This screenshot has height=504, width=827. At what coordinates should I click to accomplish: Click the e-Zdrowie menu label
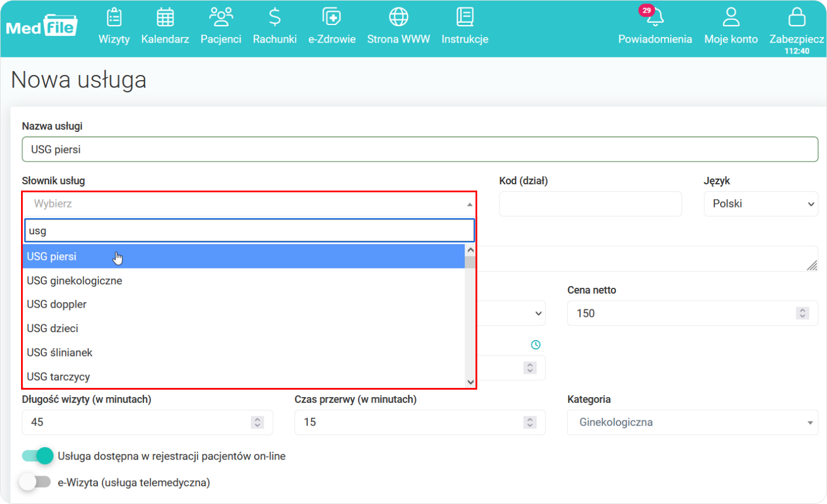(332, 39)
